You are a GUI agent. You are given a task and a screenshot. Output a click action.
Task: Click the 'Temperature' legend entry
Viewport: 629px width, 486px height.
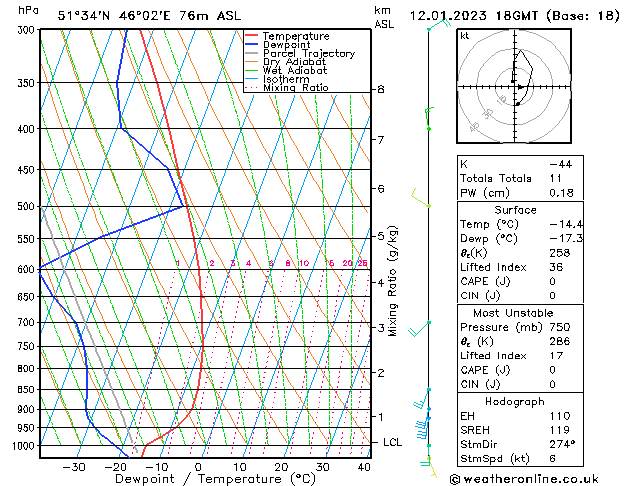(x=296, y=36)
